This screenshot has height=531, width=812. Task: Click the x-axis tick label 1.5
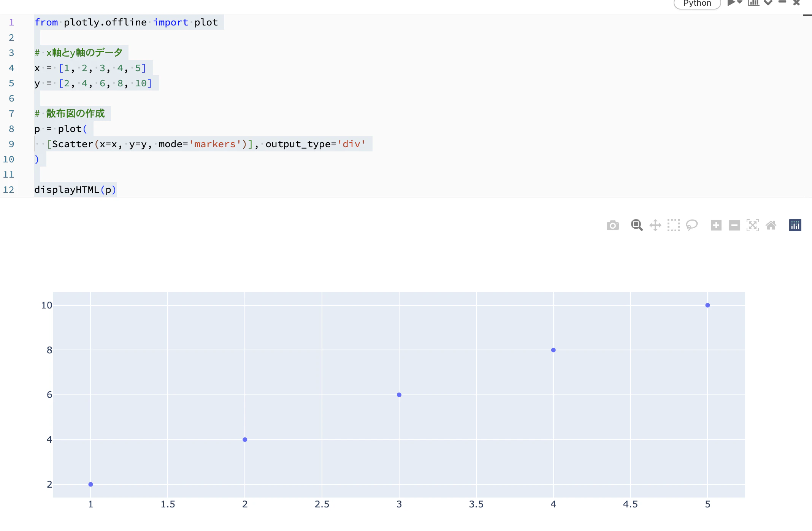pyautogui.click(x=168, y=504)
